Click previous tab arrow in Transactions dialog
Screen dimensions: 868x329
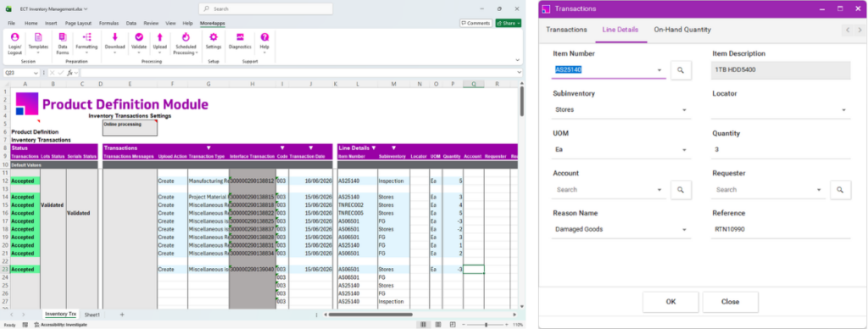pyautogui.click(x=848, y=31)
